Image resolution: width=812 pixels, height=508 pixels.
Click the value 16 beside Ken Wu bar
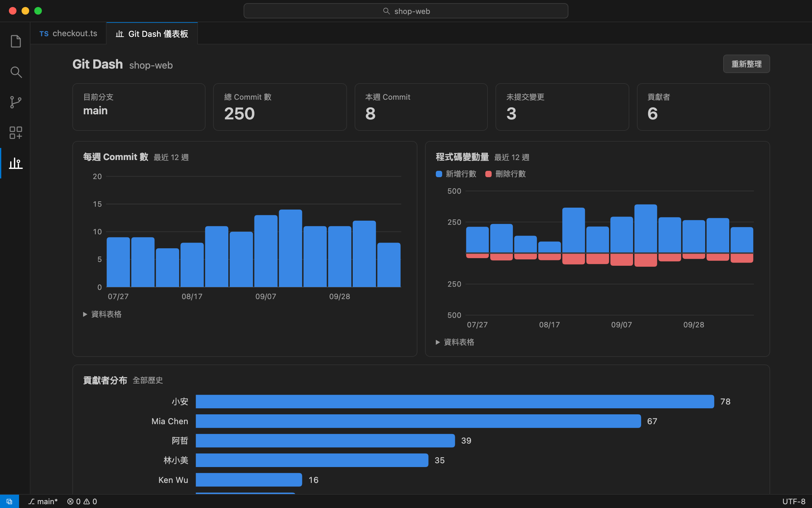(x=313, y=480)
